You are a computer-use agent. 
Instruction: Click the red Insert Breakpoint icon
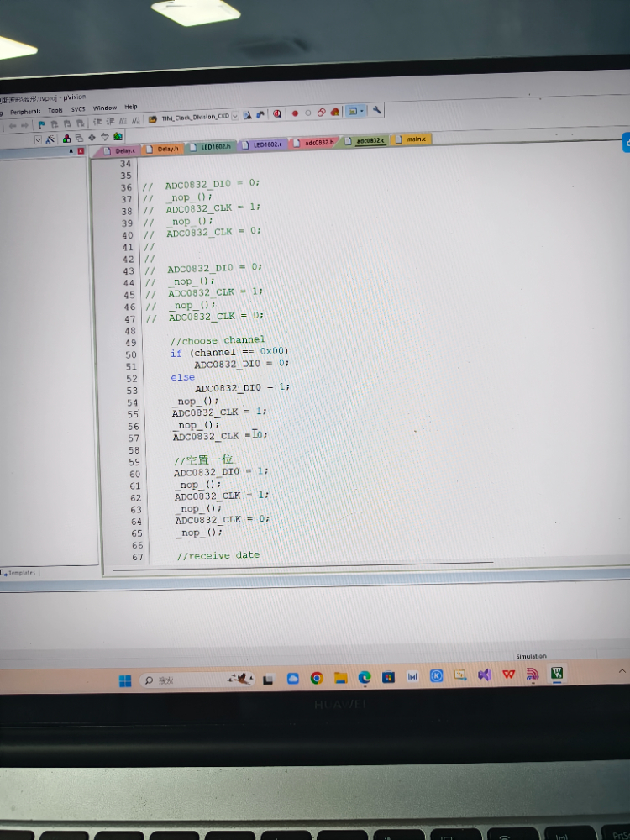pyautogui.click(x=295, y=113)
